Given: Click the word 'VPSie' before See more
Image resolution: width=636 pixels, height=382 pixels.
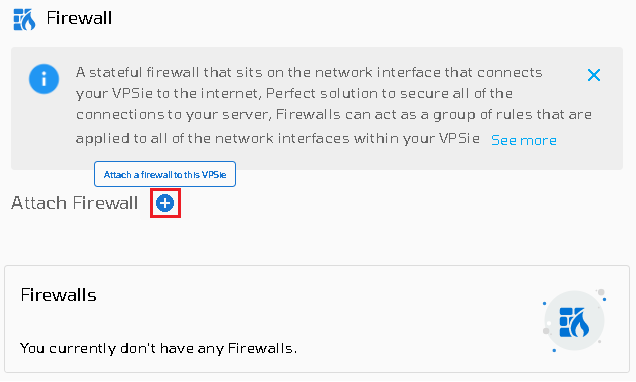Looking at the screenshot, I should point(459,139).
